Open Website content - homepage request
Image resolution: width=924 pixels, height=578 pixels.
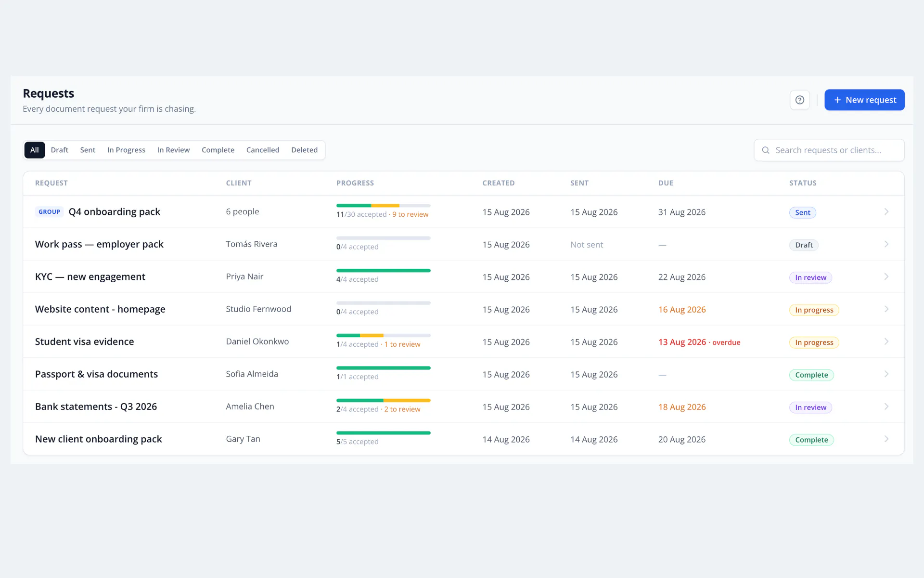click(x=100, y=309)
